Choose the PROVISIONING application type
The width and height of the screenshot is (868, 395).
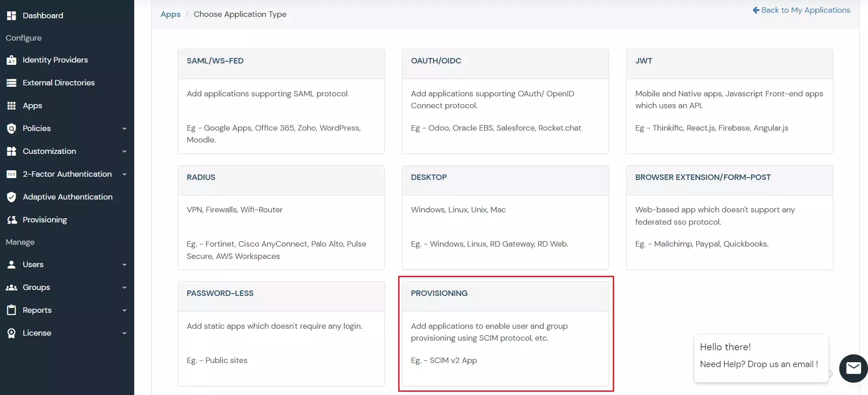click(505, 334)
